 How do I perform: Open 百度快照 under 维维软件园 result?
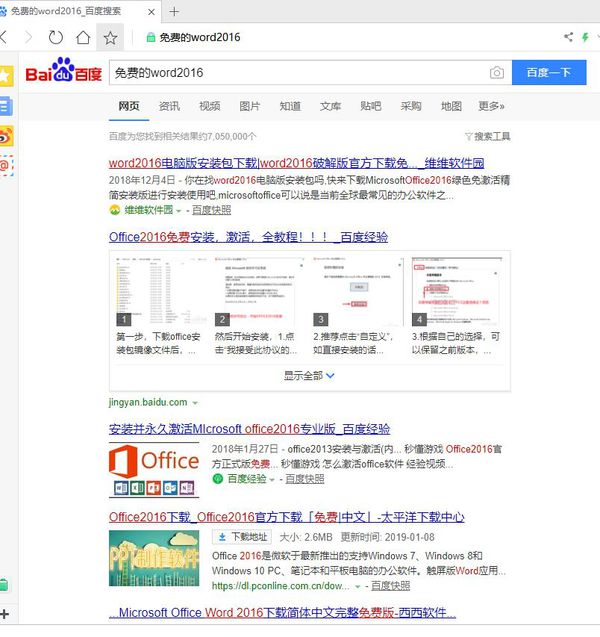point(211,210)
